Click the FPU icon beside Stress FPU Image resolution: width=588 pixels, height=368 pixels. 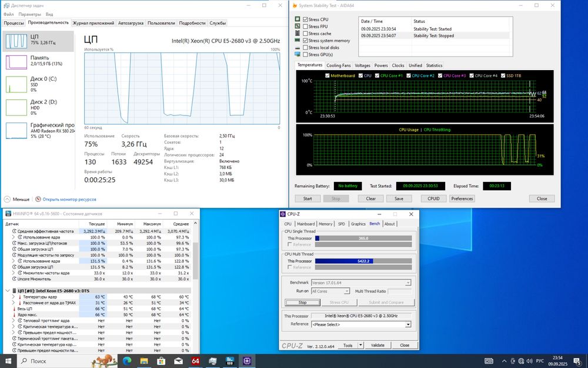tap(298, 26)
